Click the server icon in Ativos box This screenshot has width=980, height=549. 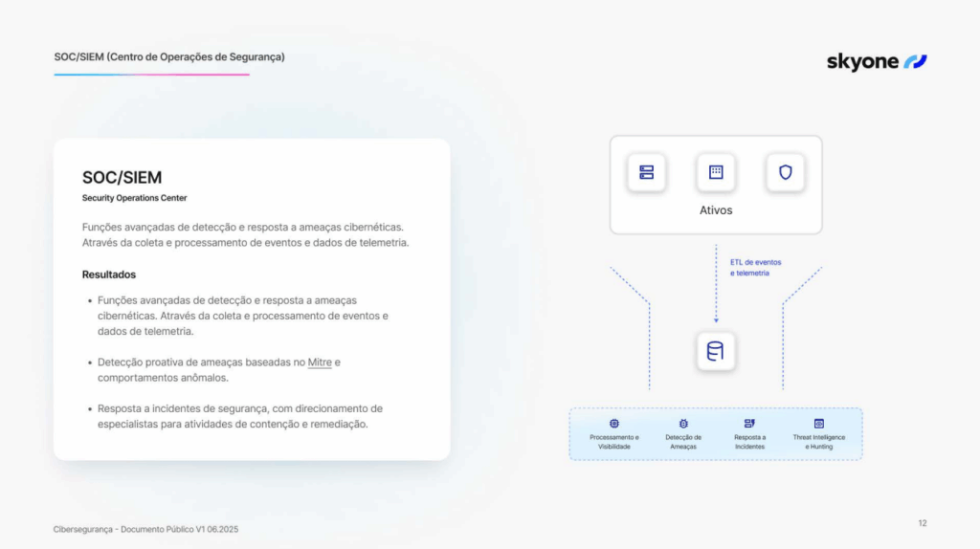646,172
